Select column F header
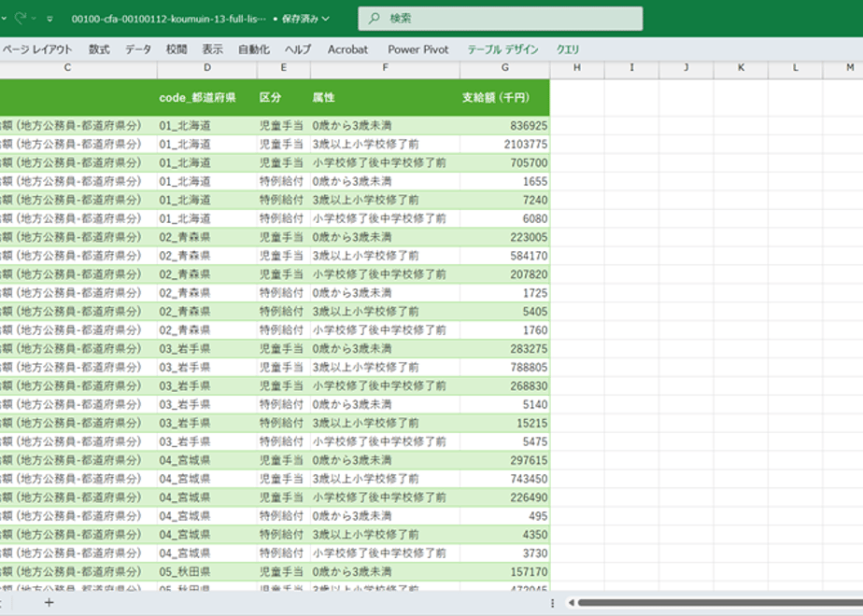 (385, 67)
